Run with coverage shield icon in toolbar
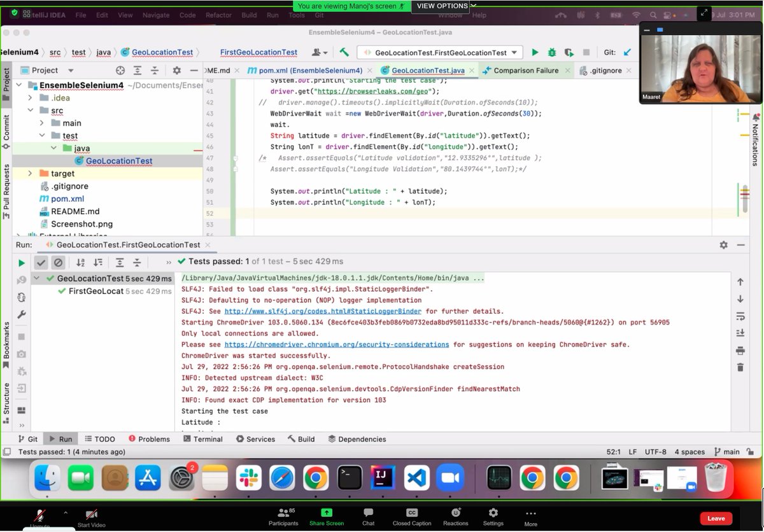Screen dimensions: 764x532 [x=569, y=53]
